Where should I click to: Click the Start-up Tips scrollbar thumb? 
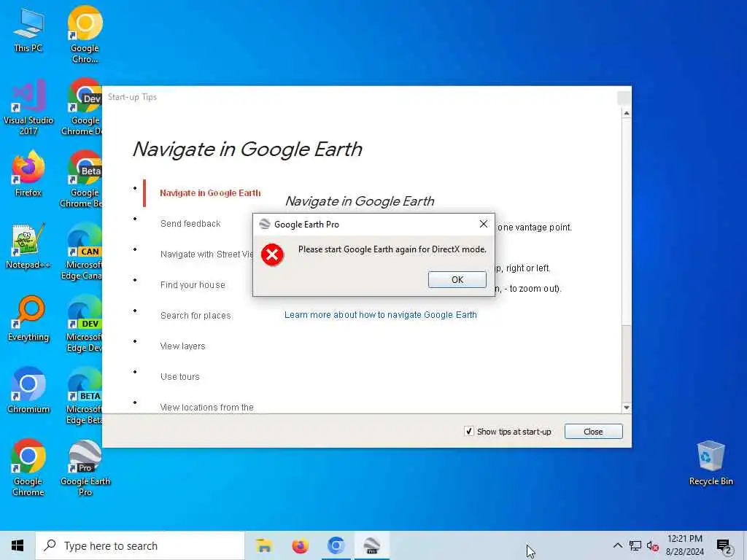coord(627,222)
